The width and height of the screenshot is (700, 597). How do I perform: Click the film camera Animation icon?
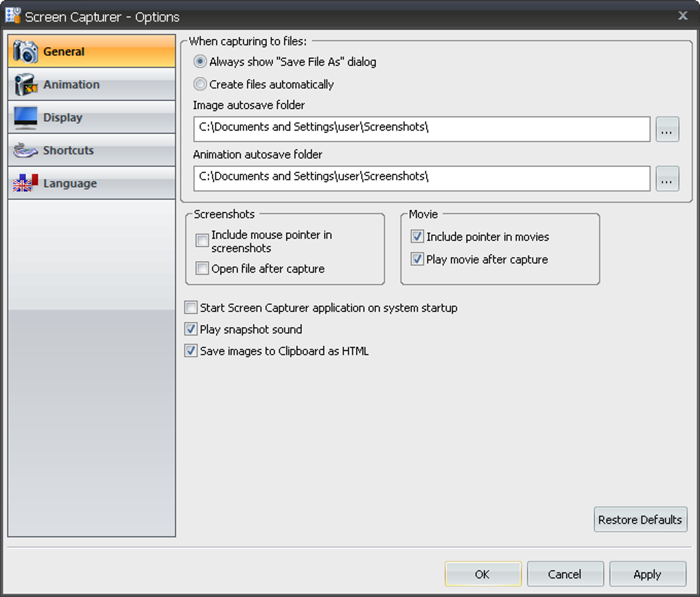click(x=26, y=84)
